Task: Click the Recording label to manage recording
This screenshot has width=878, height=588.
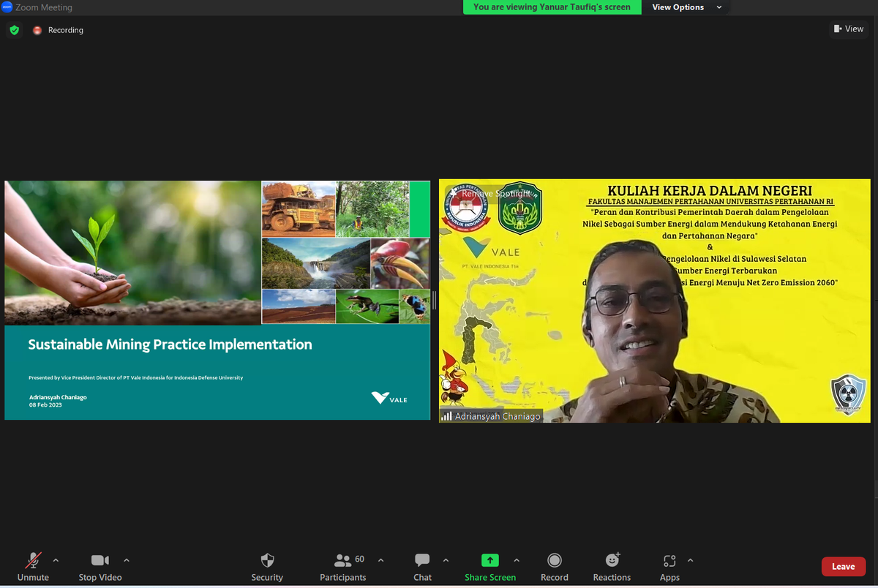Action: (66, 30)
